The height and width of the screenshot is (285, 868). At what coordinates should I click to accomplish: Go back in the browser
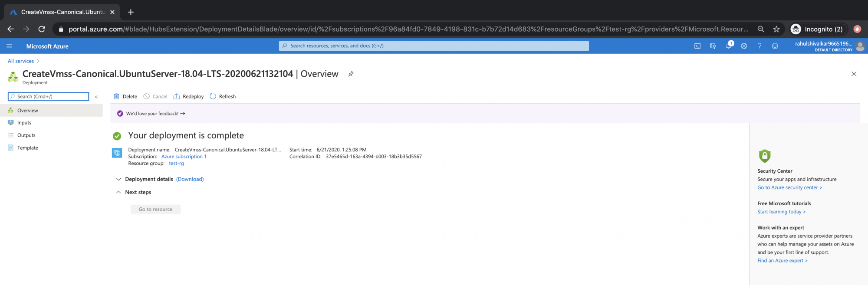click(x=11, y=29)
